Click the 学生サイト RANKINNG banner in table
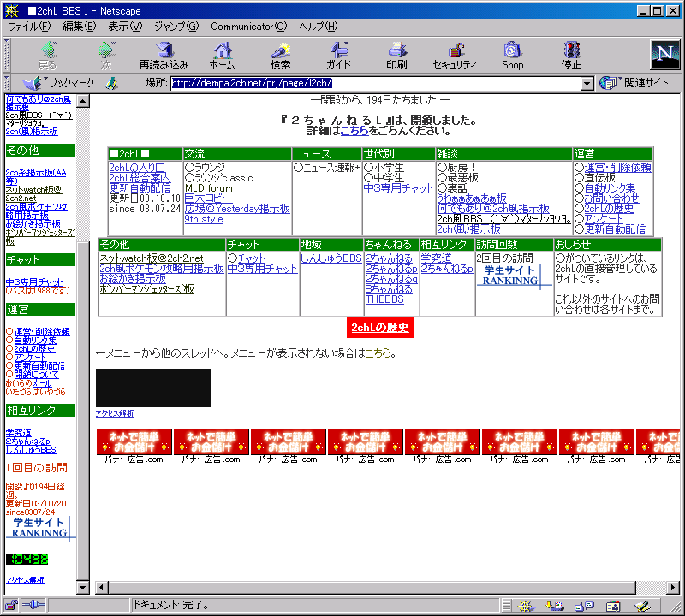Viewport: 685px width, 616px height. click(514, 275)
